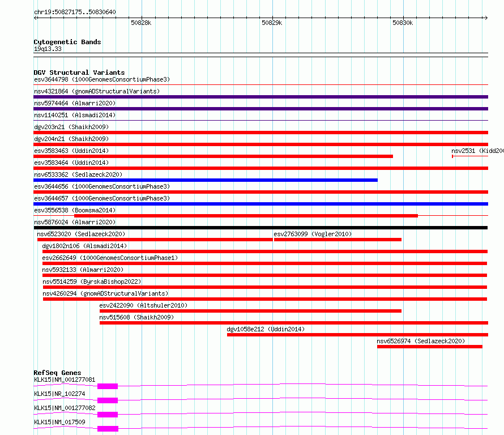
Task: Open the dgv1058e212 Uddin2014 variant label
Action: [266, 329]
